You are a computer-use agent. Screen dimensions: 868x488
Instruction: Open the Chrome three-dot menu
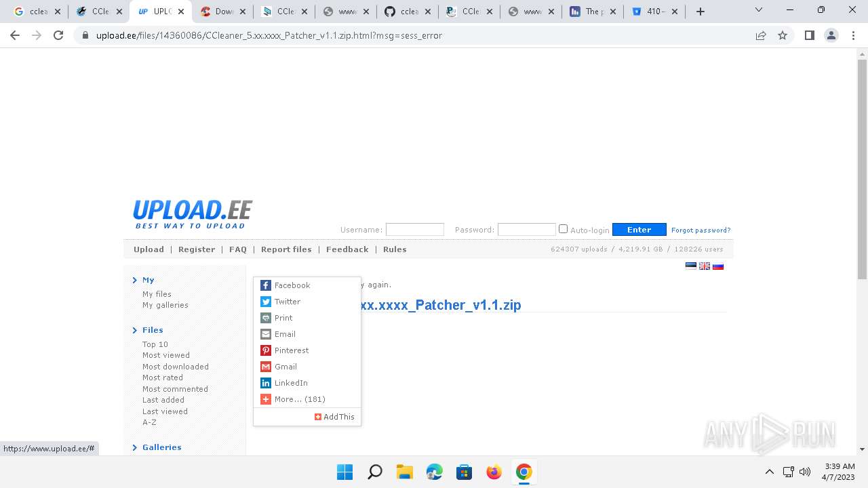[x=853, y=35]
